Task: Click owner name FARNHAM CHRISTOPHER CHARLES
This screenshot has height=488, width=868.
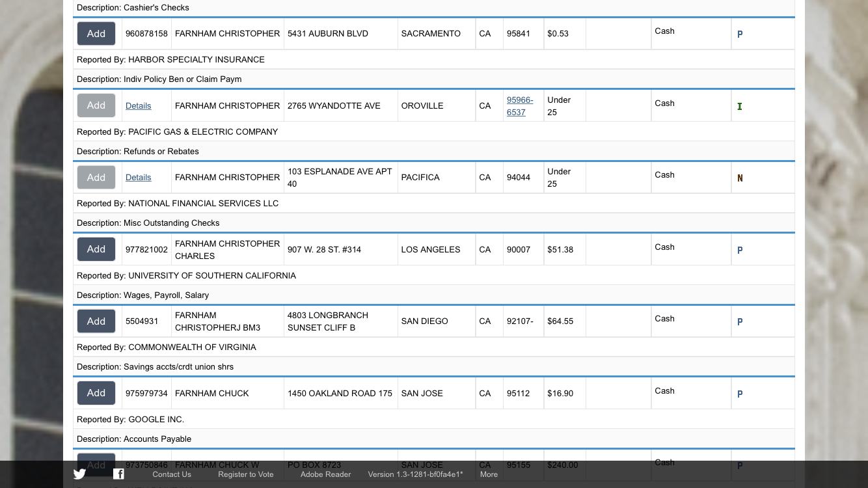Action: (x=227, y=250)
